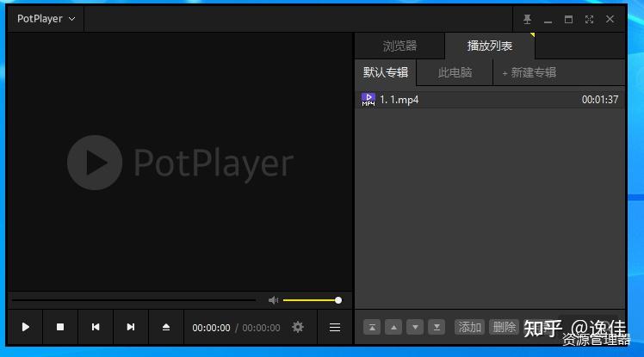Click the MP4 file type icon
This screenshot has height=357, width=644.
[368, 99]
